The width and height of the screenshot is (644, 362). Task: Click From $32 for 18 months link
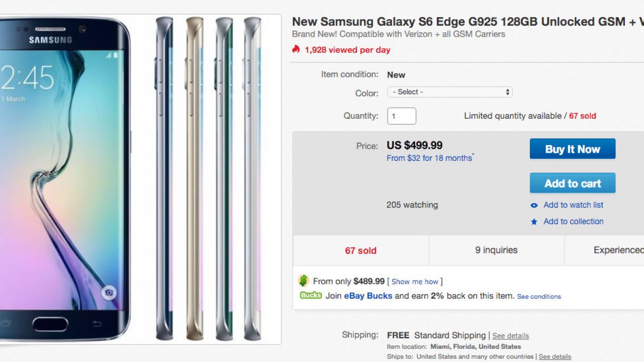[x=429, y=158]
